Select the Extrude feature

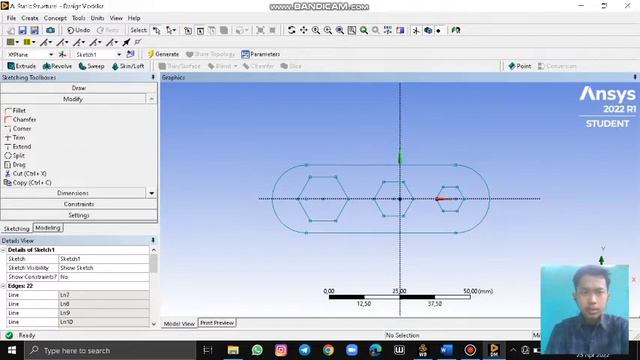pyautogui.click(x=22, y=66)
